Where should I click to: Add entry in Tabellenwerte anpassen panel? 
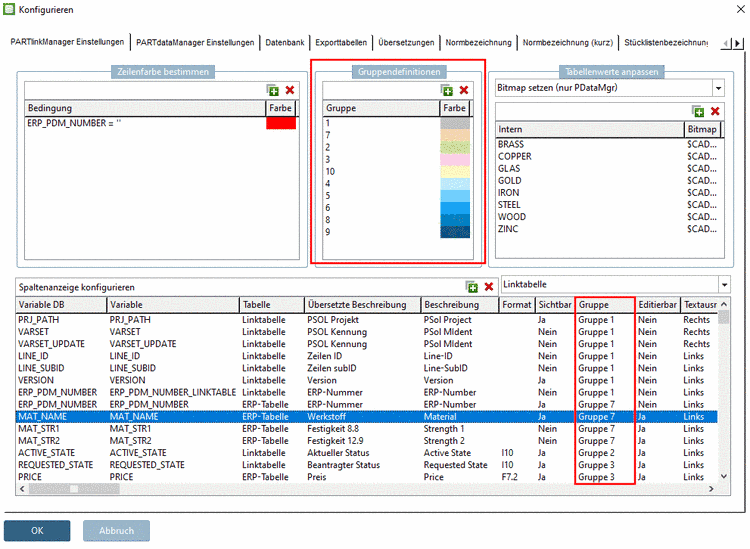699,111
